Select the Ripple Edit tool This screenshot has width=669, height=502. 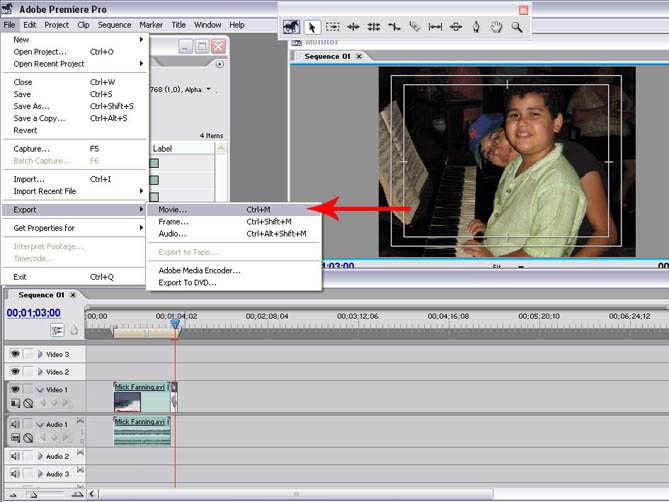354,27
